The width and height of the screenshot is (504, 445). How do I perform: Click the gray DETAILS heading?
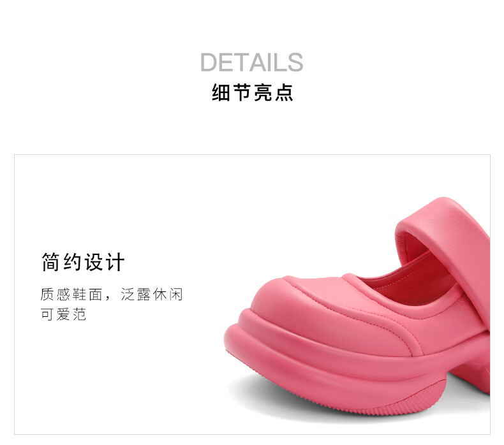coord(251,62)
